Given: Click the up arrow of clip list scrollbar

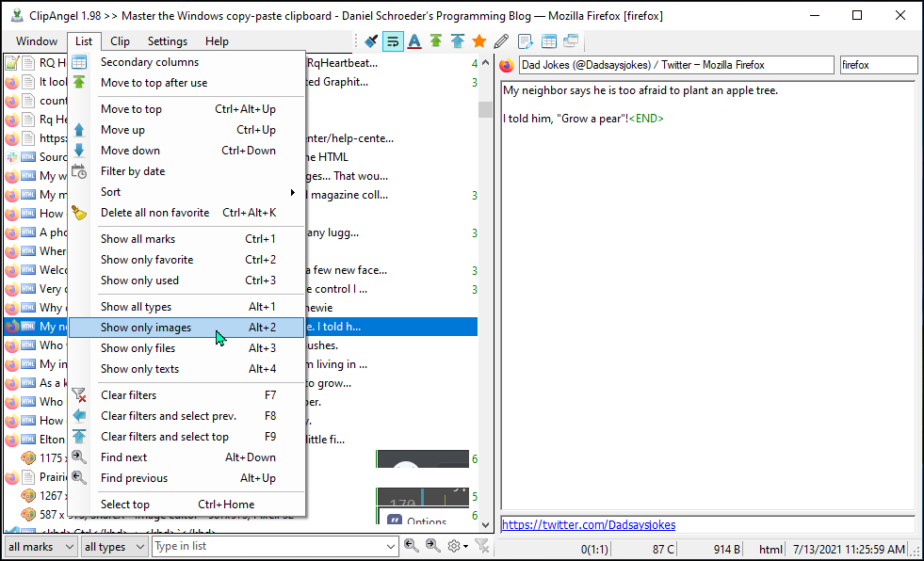Looking at the screenshot, I should (486, 62).
